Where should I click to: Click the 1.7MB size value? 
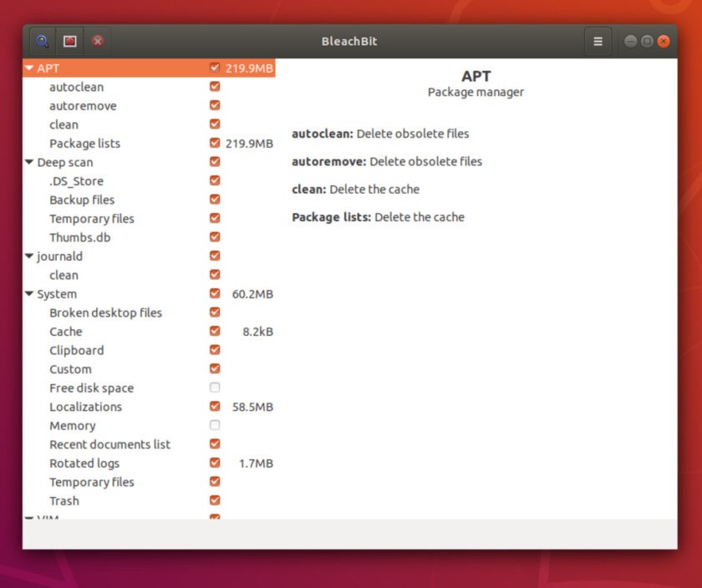point(256,464)
